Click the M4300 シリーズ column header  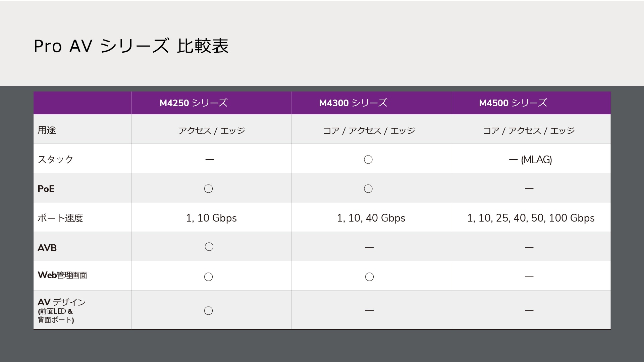[353, 103]
